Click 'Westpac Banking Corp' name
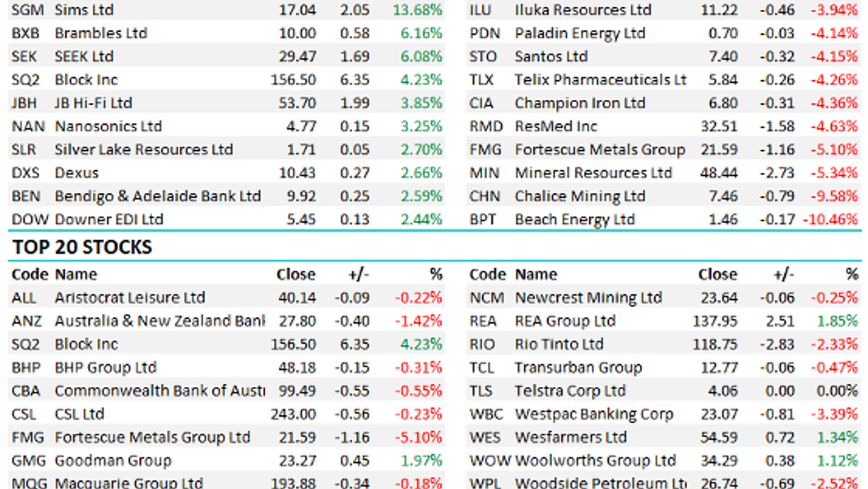868x489 pixels. [x=594, y=415]
